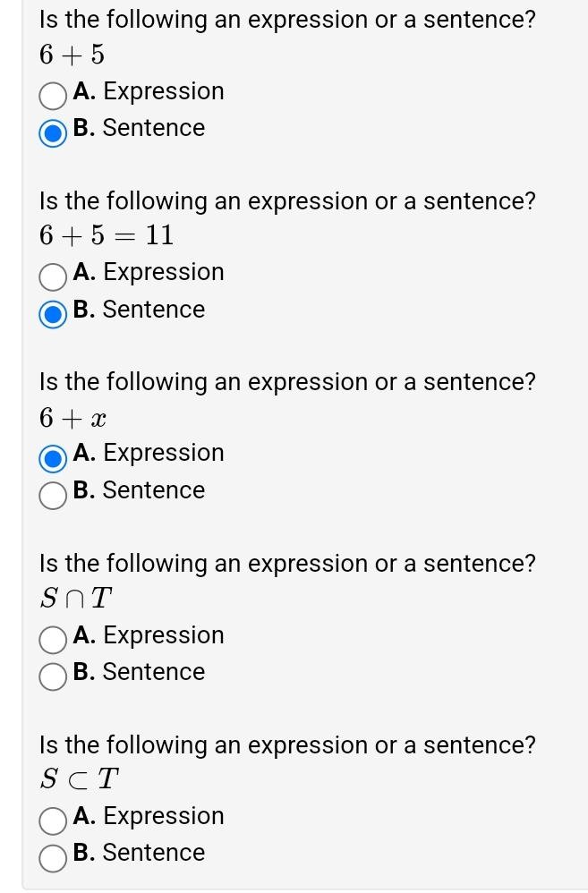Choose "B. Sentence" for the "S ∩ T" question
This screenshot has width=588, height=893.
(x=52, y=677)
